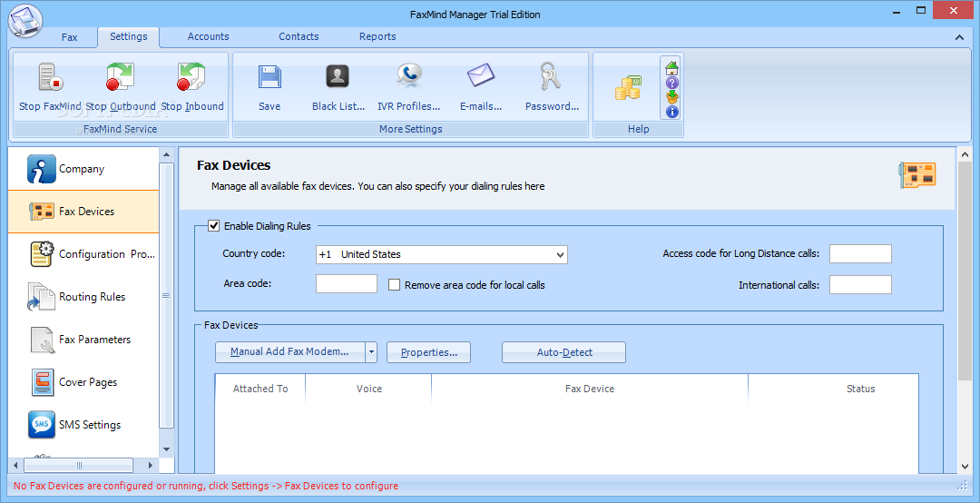The height and width of the screenshot is (503, 980).
Task: Click the Stop Outbound icon
Action: click(120, 77)
